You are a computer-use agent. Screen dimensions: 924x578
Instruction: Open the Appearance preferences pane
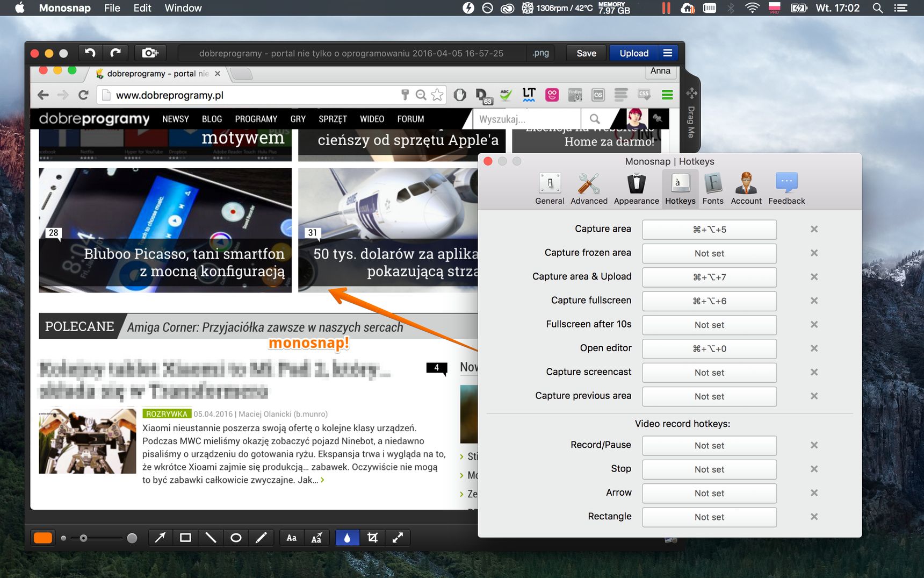coord(636,189)
